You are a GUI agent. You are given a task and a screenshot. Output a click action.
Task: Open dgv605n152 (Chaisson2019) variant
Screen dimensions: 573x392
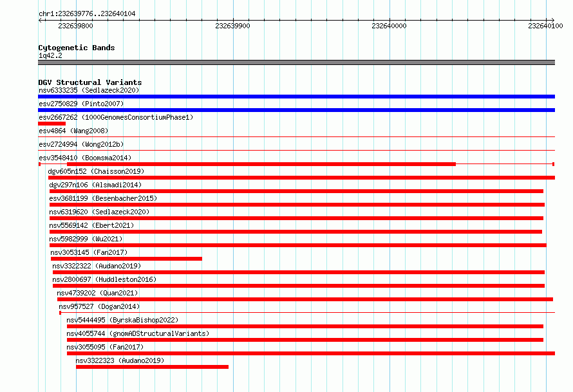[96, 171]
